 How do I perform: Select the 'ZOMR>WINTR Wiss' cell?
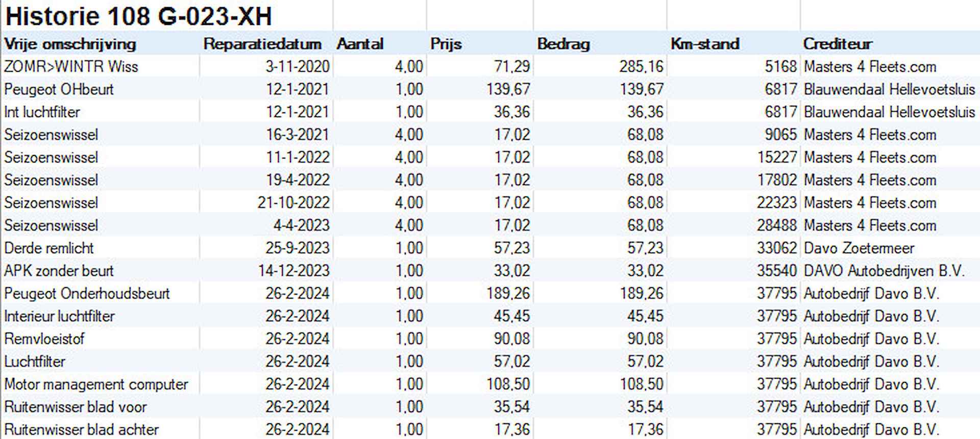[71, 66]
